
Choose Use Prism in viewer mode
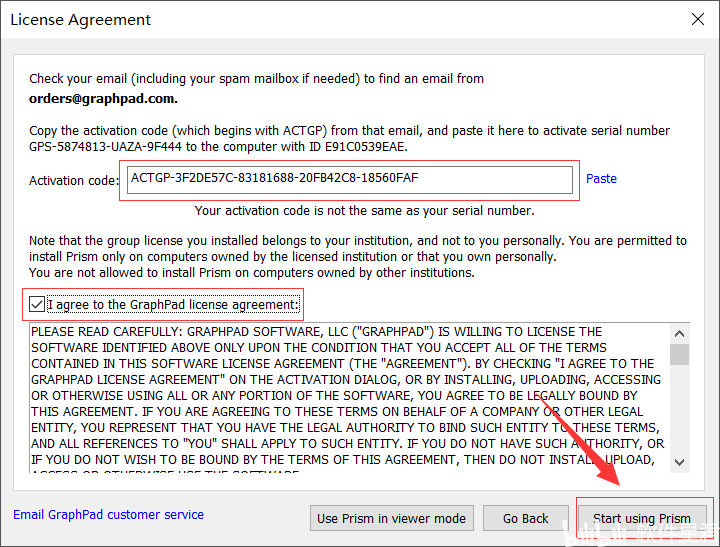pyautogui.click(x=392, y=518)
